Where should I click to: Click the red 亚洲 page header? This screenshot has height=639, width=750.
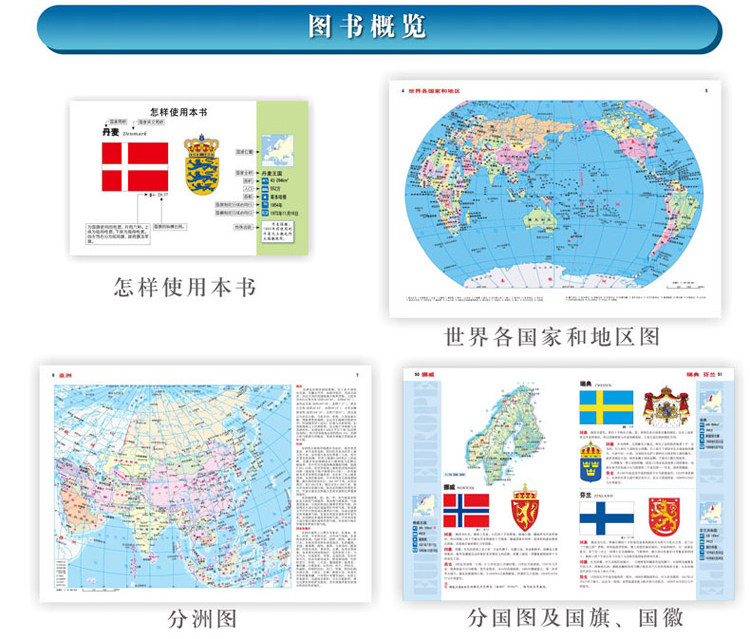(x=65, y=376)
